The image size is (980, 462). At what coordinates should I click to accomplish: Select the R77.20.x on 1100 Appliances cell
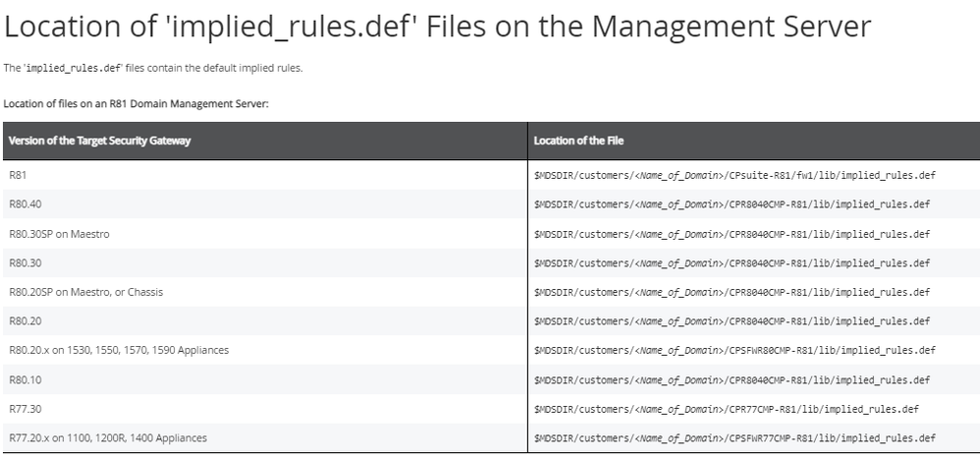click(107, 437)
